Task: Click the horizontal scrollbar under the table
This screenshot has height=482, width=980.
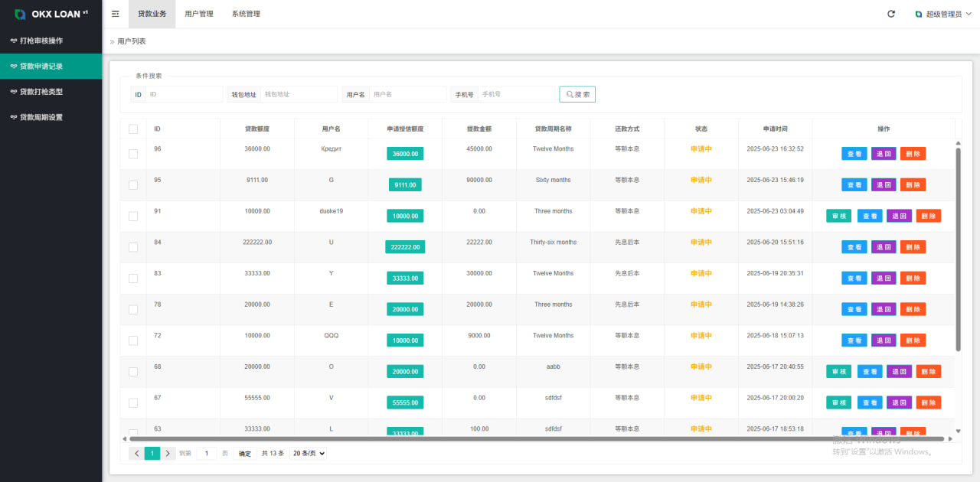Action: pos(537,438)
